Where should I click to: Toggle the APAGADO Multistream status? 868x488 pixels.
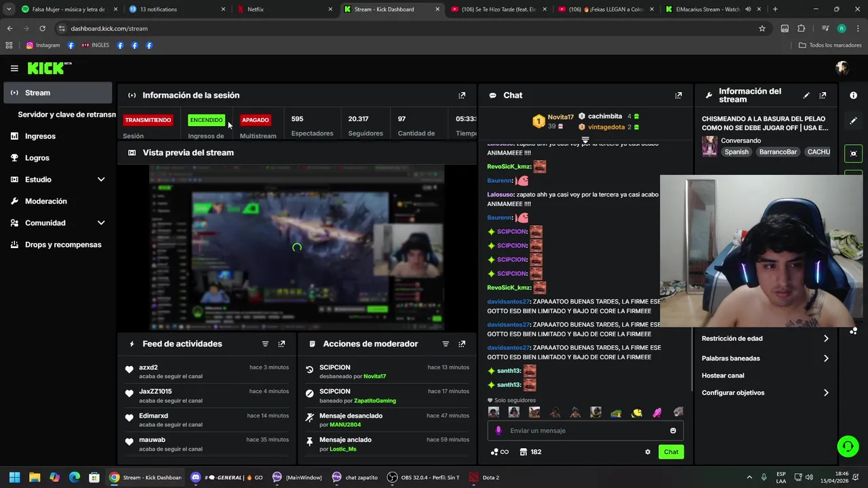point(255,120)
